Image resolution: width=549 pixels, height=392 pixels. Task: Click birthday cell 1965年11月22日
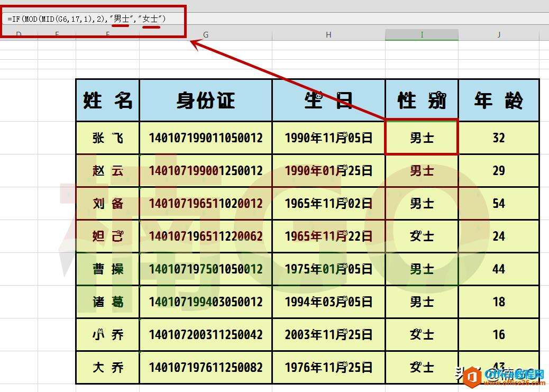pos(328,236)
